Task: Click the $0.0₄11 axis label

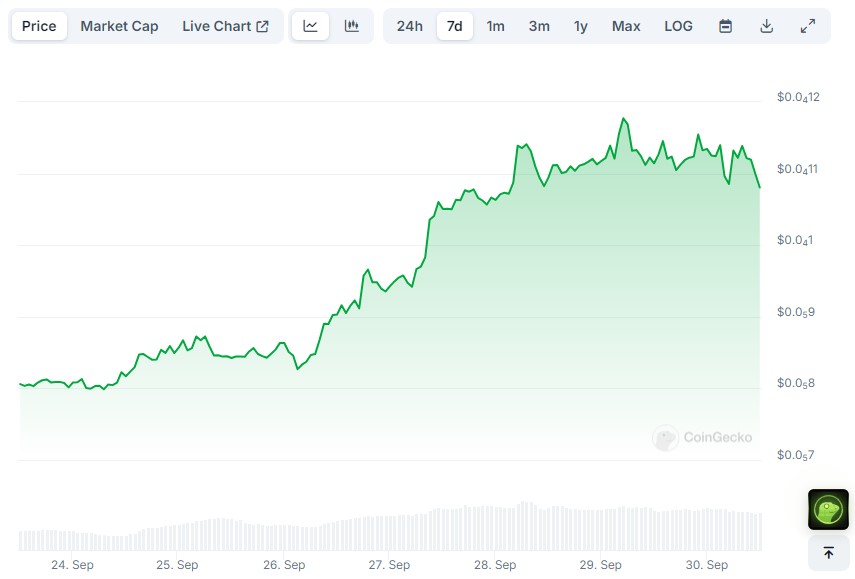Action: tap(797, 169)
